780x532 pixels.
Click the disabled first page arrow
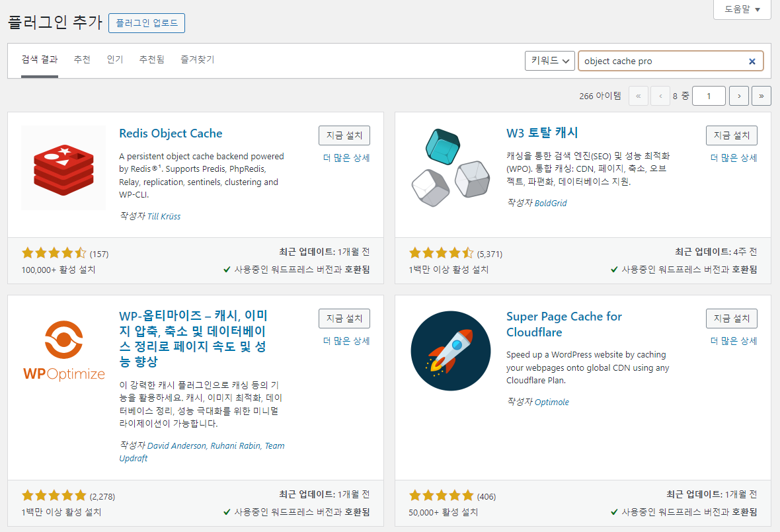coord(639,96)
